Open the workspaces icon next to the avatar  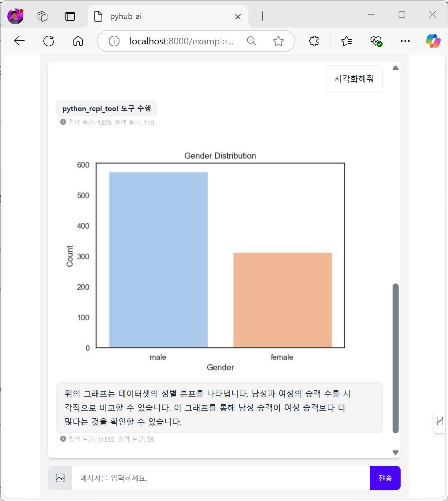click(x=42, y=16)
